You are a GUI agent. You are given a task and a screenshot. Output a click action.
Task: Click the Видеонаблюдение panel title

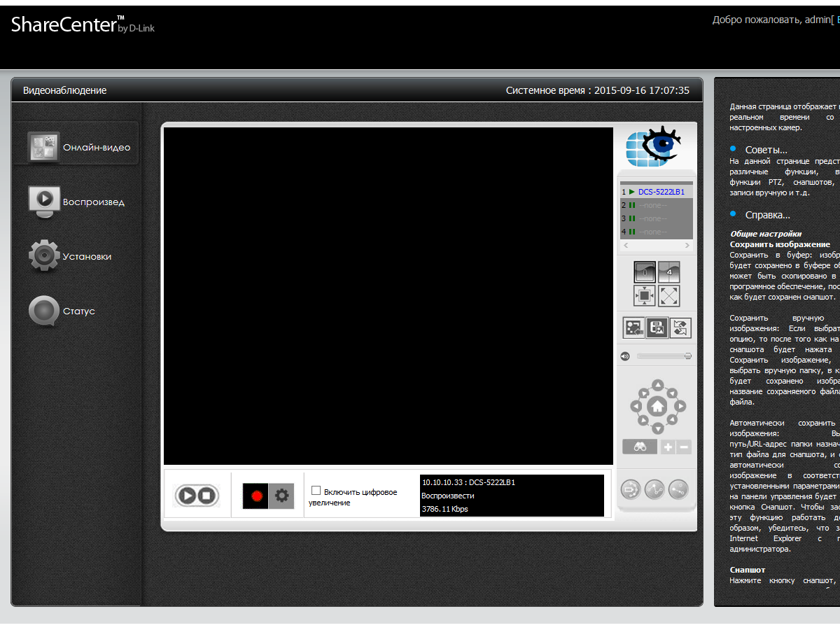point(64,90)
